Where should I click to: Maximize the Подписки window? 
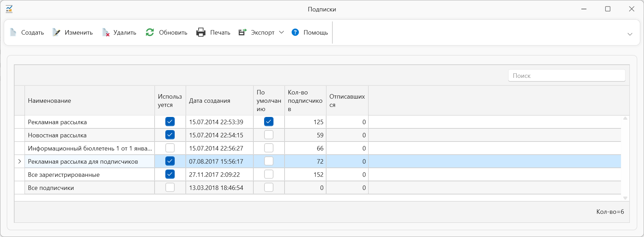click(x=608, y=9)
